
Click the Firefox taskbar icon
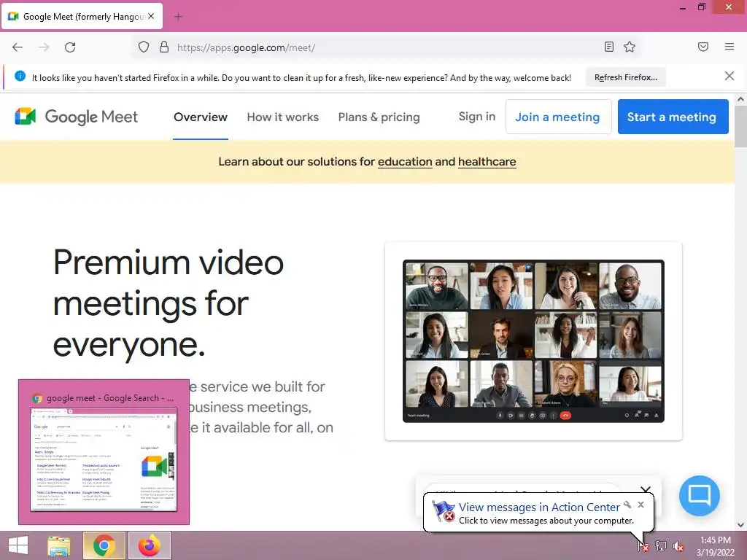click(x=149, y=545)
